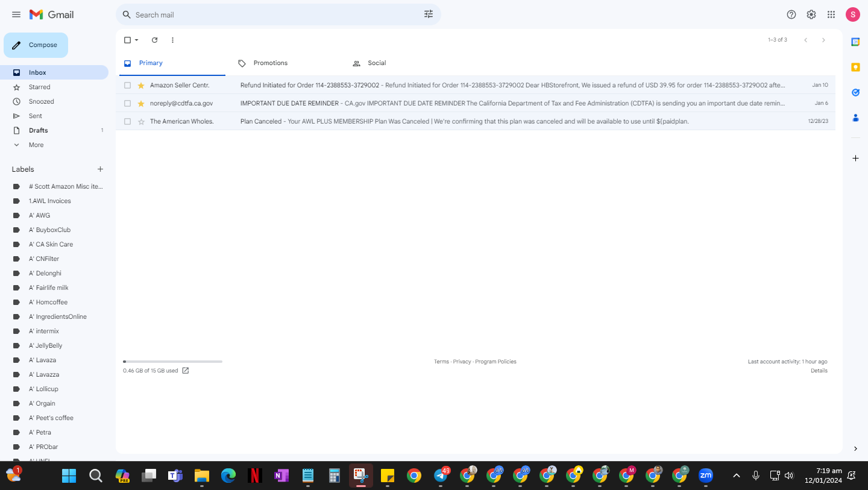Image resolution: width=868 pixels, height=490 pixels.
Task: Open the select dropdown arrow beside checkbox
Action: (x=137, y=40)
